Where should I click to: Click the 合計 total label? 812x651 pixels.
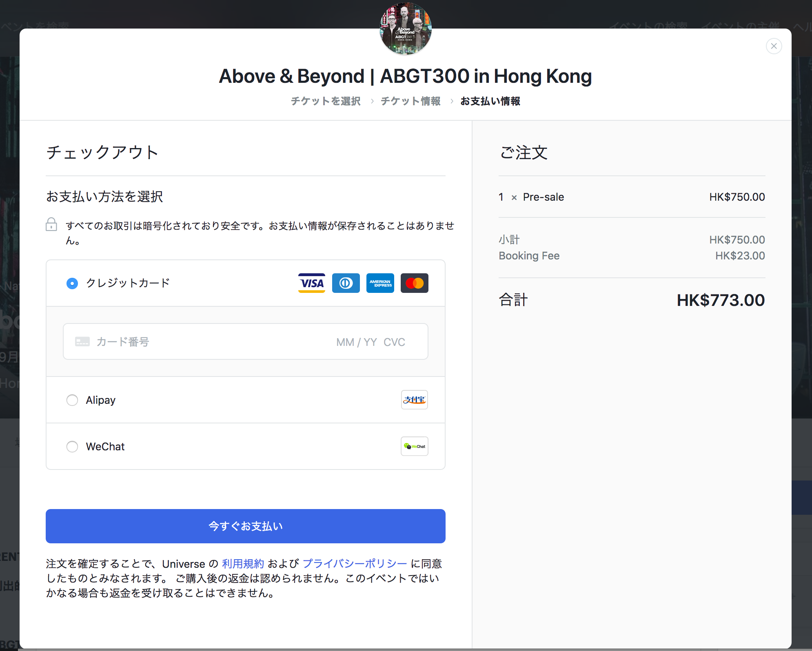(x=513, y=300)
